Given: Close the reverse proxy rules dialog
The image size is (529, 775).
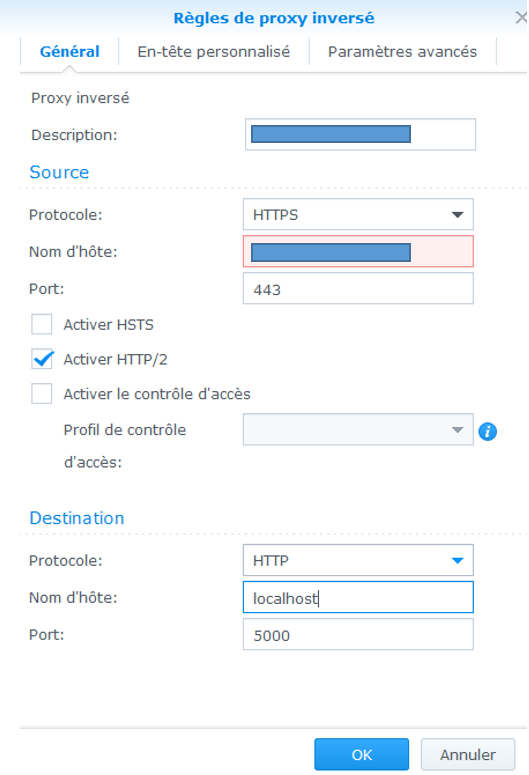Looking at the screenshot, I should pos(521,18).
